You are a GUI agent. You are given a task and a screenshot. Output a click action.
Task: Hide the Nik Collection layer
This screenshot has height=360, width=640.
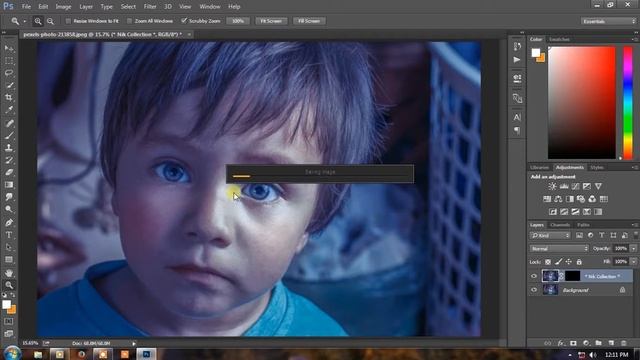(x=534, y=276)
